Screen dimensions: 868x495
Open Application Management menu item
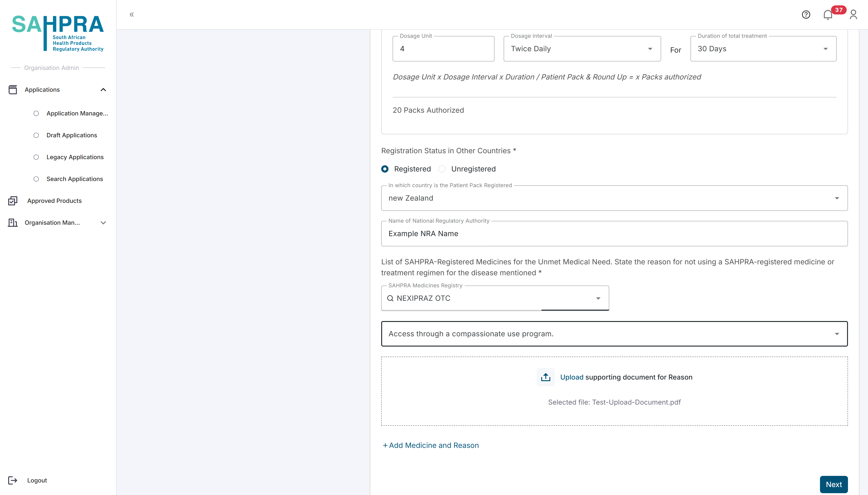[77, 114]
